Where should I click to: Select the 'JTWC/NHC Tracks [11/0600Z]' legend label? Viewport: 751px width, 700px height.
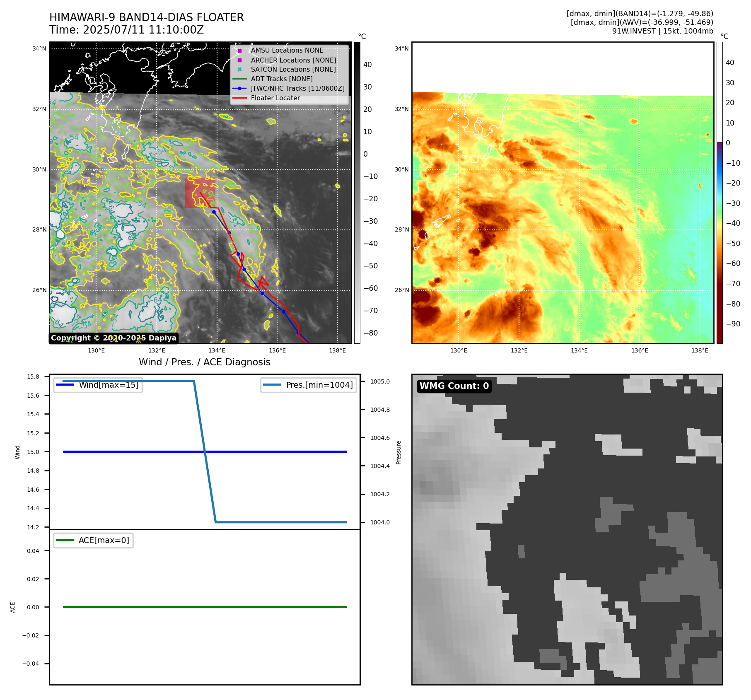[x=298, y=88]
